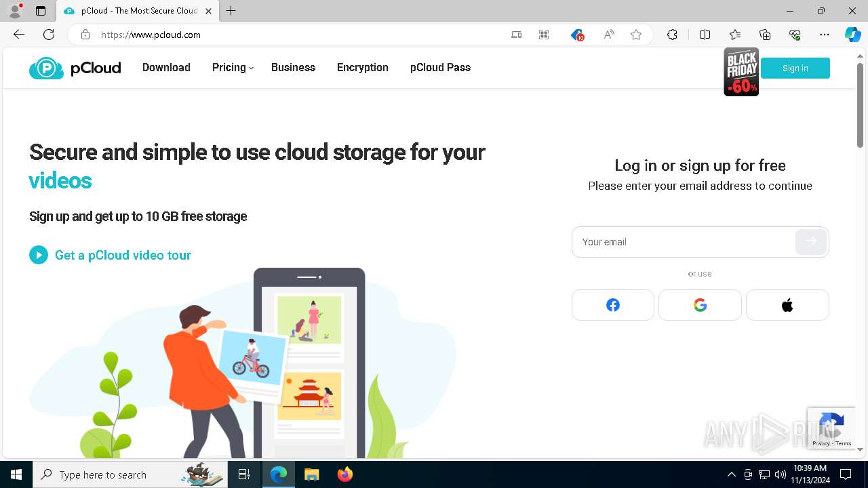Screen dimensions: 868x488
Task: Sign in with Google icon
Action: point(700,305)
